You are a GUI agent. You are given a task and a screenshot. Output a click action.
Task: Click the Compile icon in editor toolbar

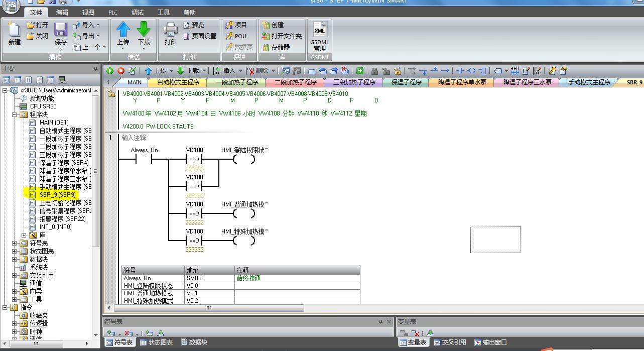132,71
